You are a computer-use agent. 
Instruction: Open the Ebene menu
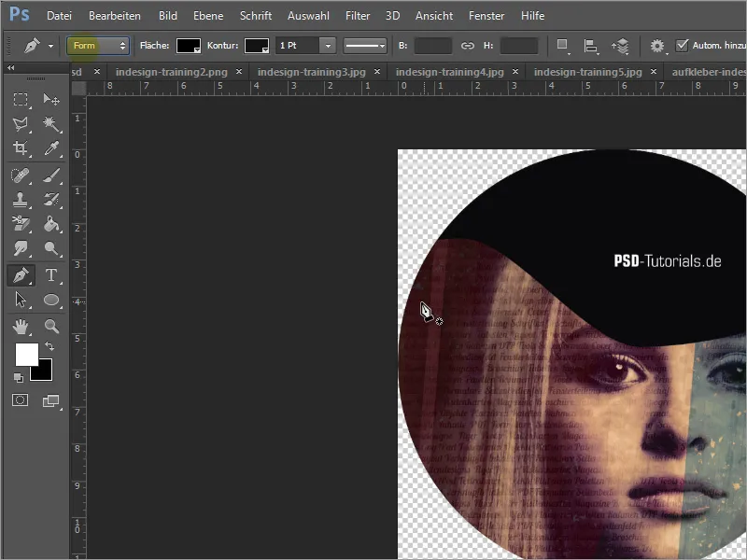click(x=208, y=16)
